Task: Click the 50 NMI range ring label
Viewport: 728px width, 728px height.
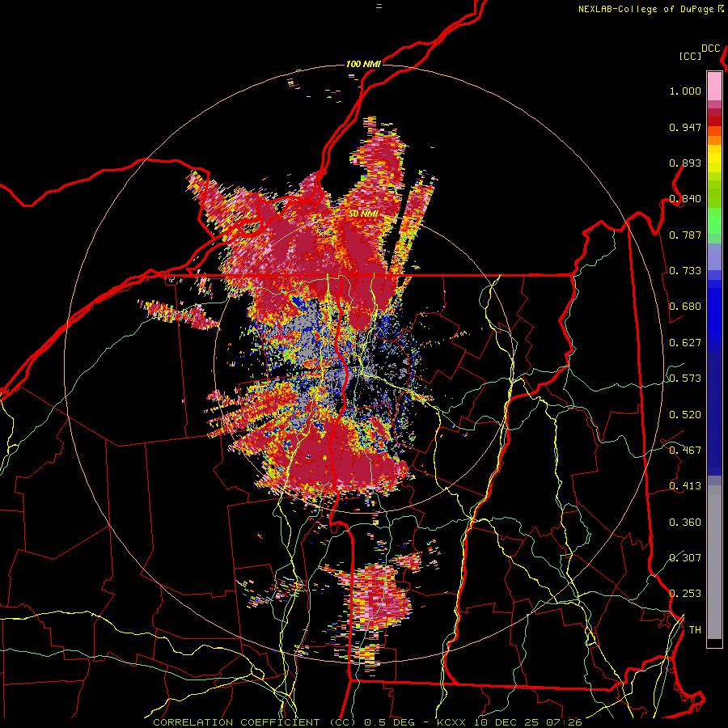Action: pyautogui.click(x=363, y=214)
